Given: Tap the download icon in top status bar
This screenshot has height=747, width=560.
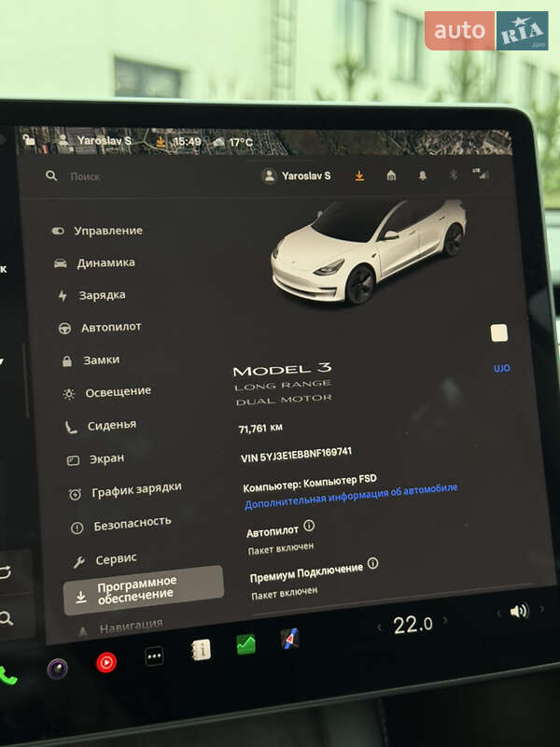Looking at the screenshot, I should click(x=161, y=142).
